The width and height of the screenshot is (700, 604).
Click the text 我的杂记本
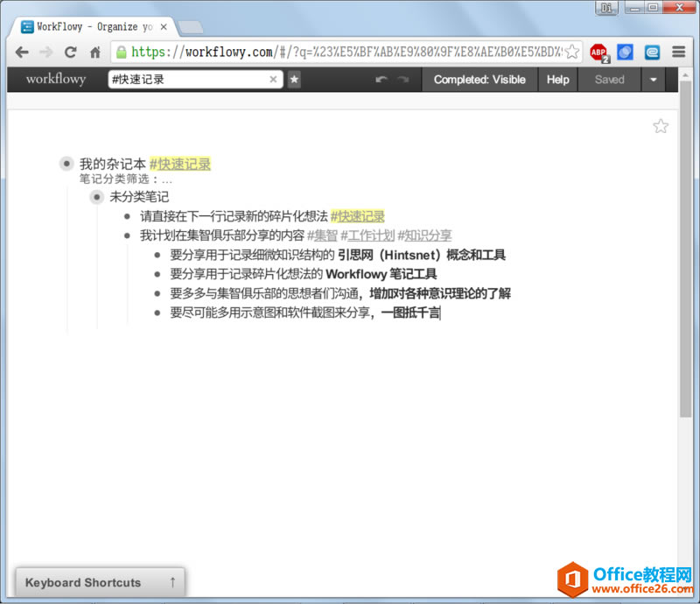click(113, 164)
